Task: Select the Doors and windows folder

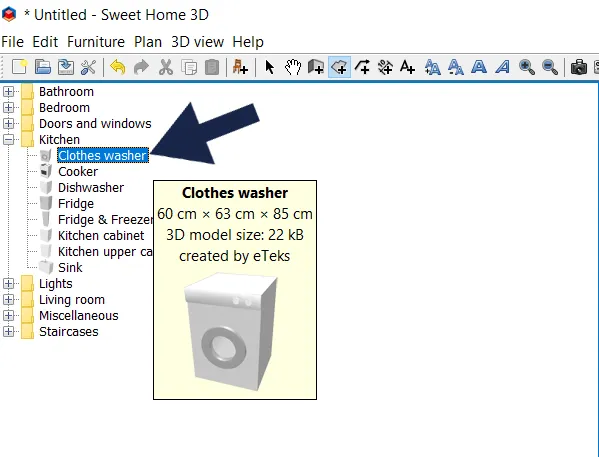Action: click(x=95, y=124)
